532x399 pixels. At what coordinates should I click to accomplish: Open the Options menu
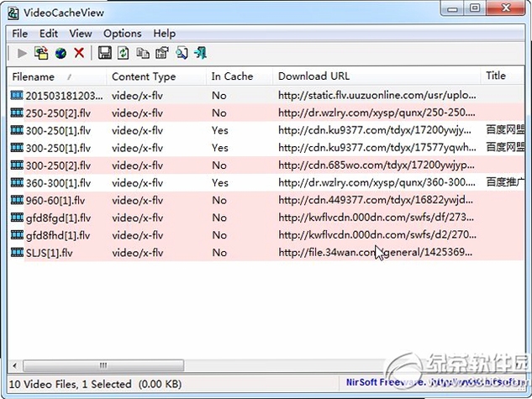point(123,34)
